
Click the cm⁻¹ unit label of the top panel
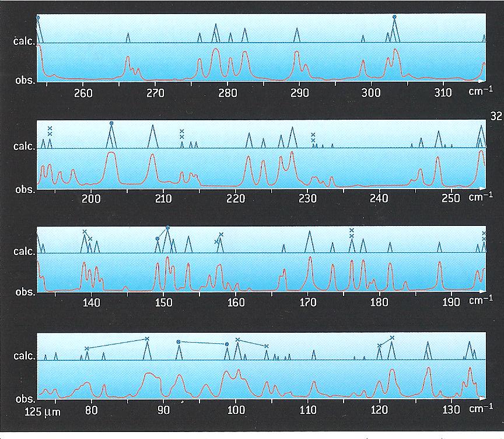[x=480, y=92]
